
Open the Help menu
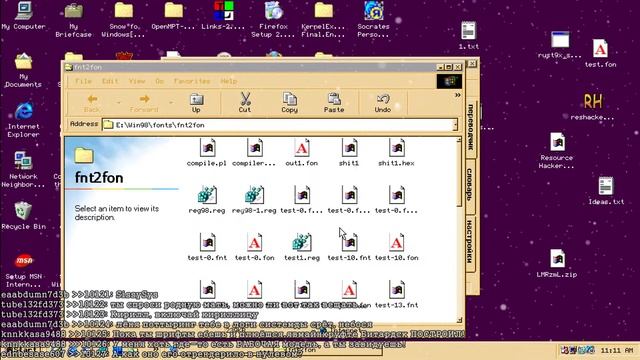(x=229, y=81)
